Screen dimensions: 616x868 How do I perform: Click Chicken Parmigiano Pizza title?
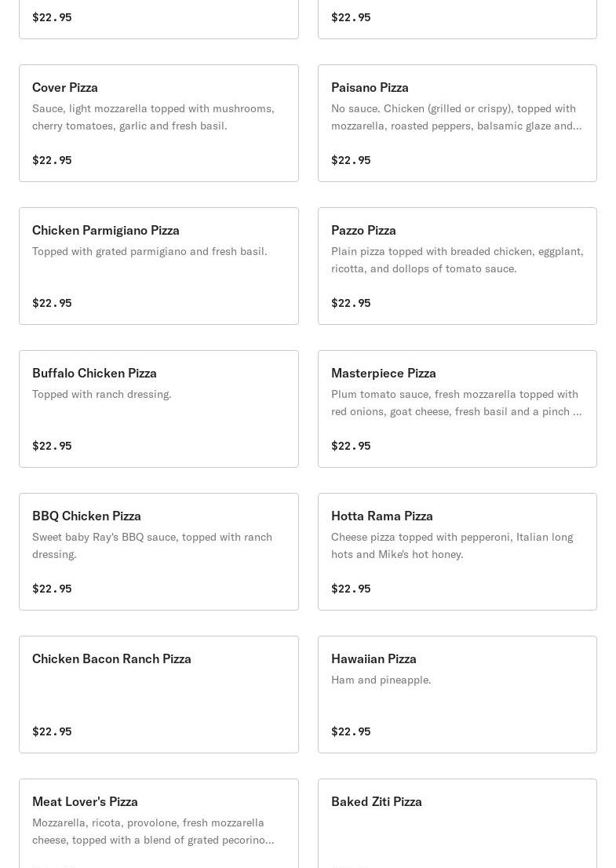tap(106, 230)
